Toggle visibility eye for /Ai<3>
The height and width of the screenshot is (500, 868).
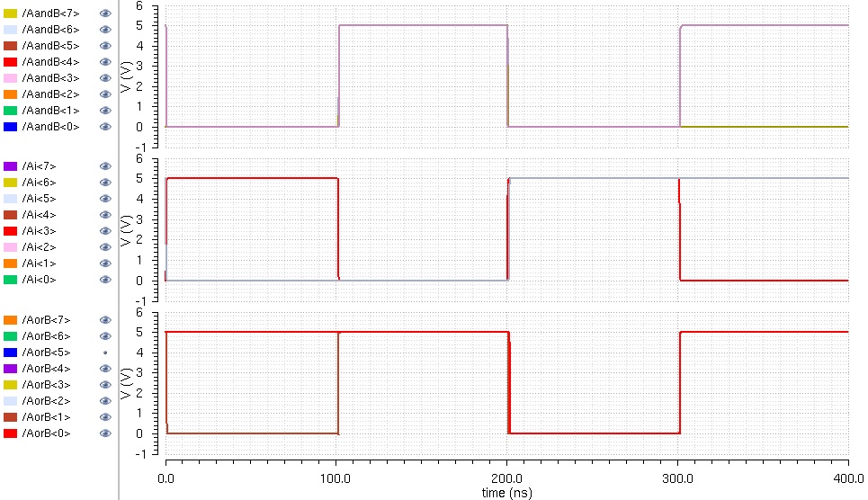click(105, 231)
